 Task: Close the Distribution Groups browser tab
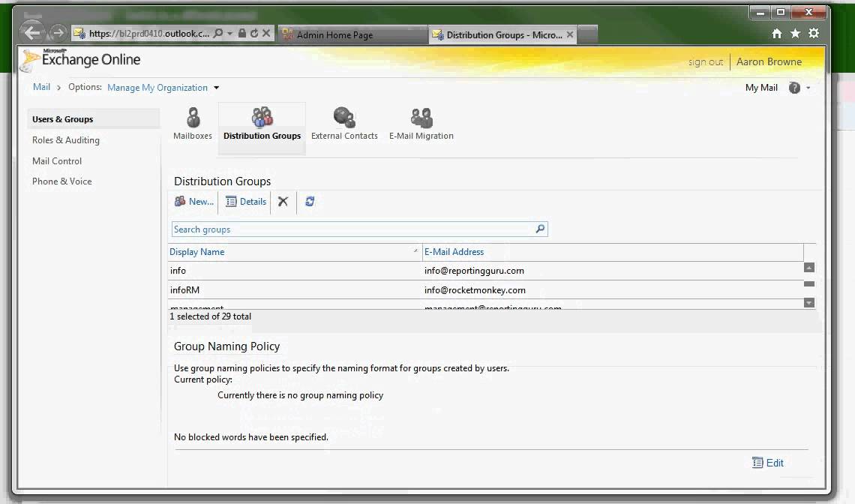coord(570,34)
